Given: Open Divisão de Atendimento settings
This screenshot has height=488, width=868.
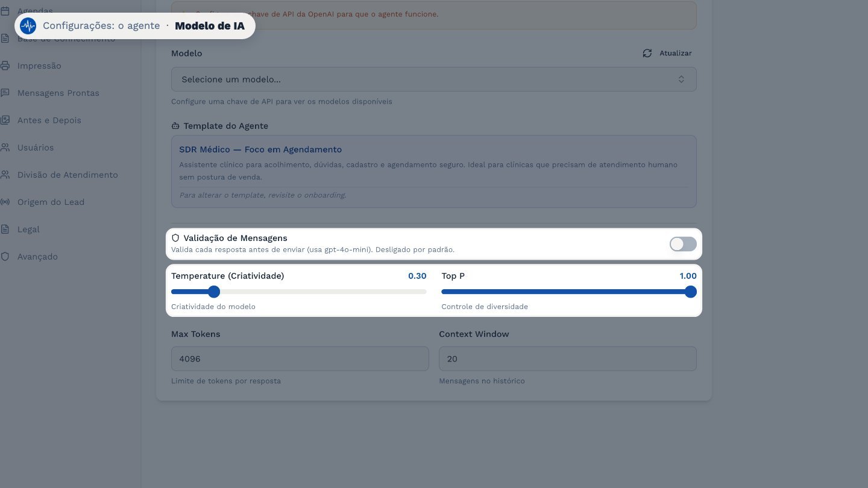Looking at the screenshot, I should point(68,175).
